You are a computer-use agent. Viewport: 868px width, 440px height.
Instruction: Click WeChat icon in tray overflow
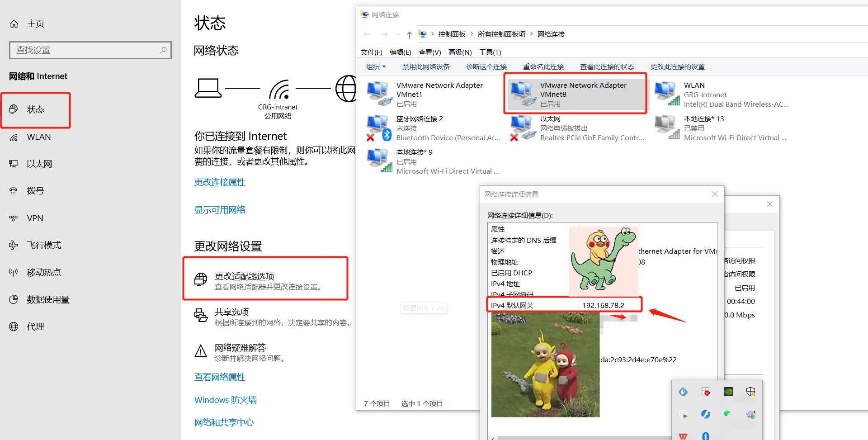coord(728,414)
